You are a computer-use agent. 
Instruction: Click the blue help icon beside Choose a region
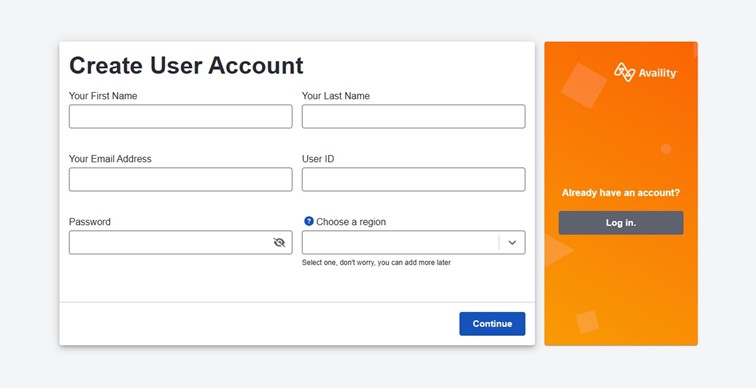pyautogui.click(x=309, y=221)
